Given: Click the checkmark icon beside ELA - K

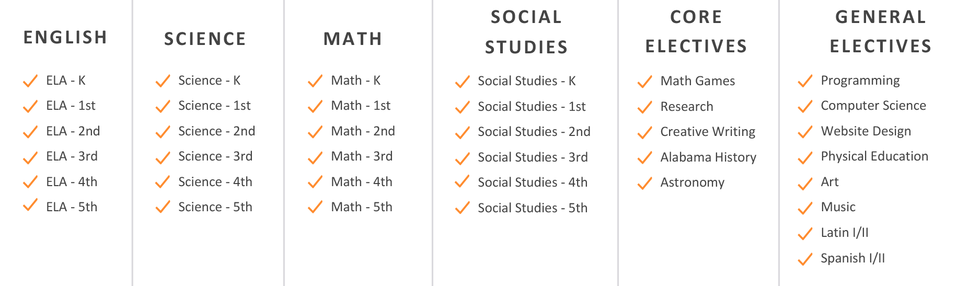Looking at the screenshot, I should pos(30,81).
